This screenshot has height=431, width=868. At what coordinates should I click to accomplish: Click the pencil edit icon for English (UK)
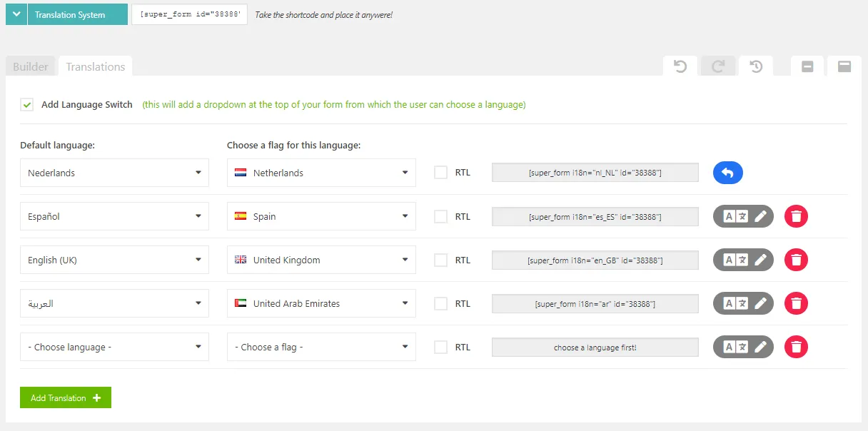tap(759, 260)
